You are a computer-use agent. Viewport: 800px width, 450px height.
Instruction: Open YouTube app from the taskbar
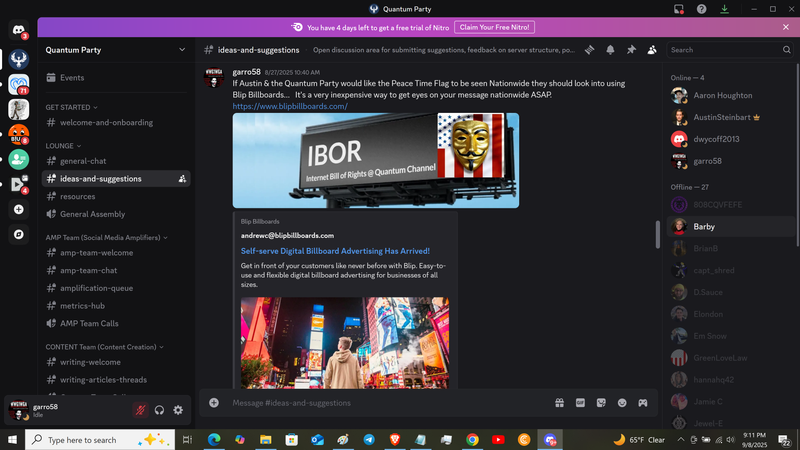[x=498, y=440]
